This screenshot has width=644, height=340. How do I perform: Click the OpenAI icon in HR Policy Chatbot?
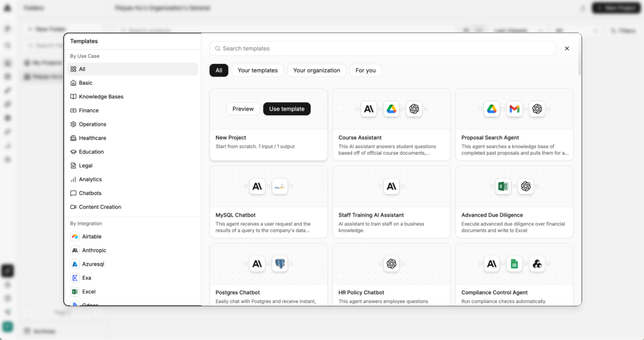click(x=391, y=264)
